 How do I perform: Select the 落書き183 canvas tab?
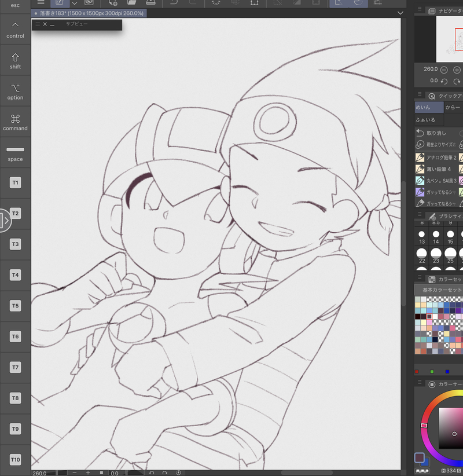89,13
